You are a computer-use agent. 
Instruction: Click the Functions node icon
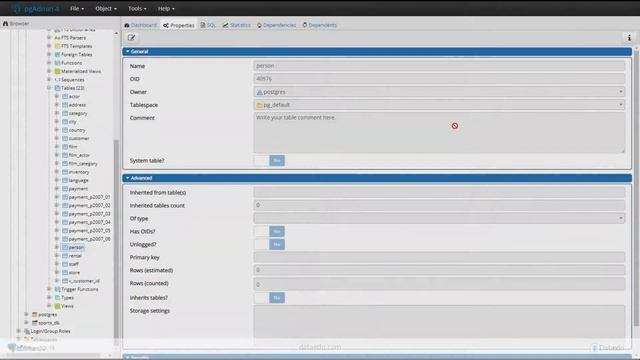pyautogui.click(x=57, y=63)
